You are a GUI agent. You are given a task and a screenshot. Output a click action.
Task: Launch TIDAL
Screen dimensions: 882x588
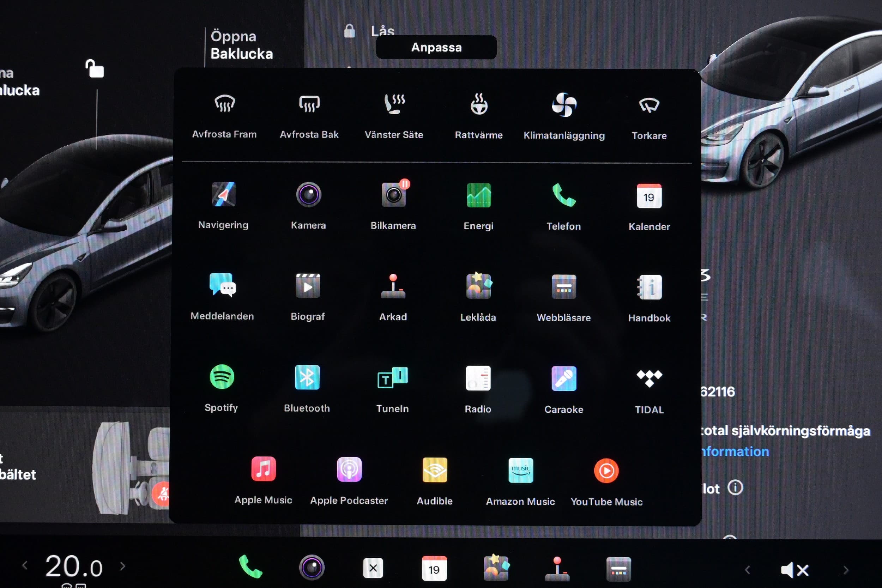(649, 391)
